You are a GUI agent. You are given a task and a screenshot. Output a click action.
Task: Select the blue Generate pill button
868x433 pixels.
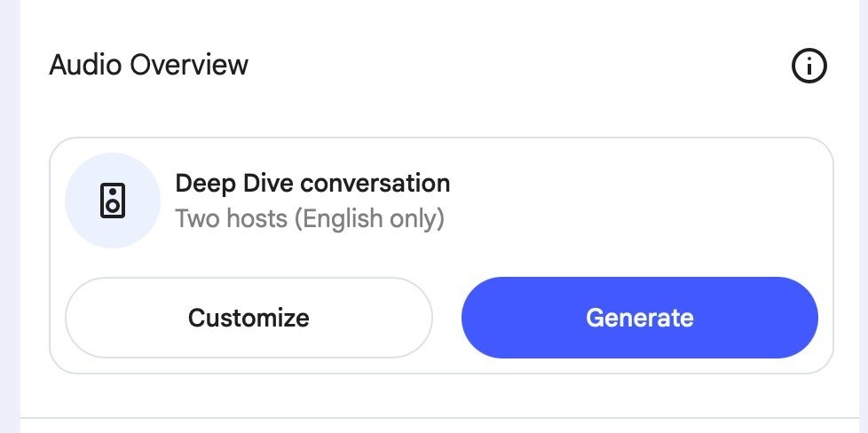pyautogui.click(x=639, y=318)
